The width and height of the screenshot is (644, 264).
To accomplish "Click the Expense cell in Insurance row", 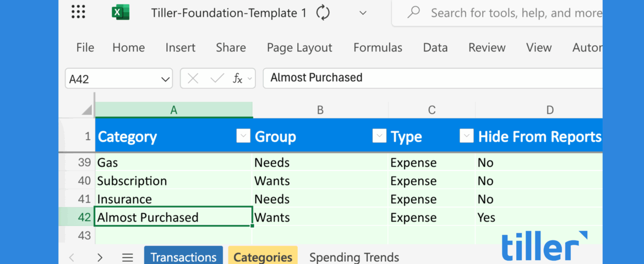I will (432, 199).
